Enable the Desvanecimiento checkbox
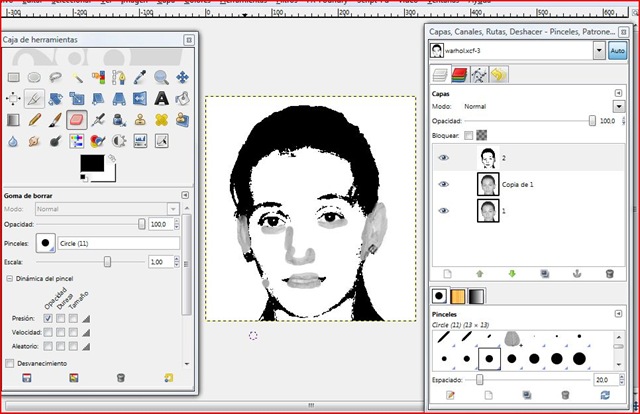Viewport: 640px width, 414px height. (10, 363)
